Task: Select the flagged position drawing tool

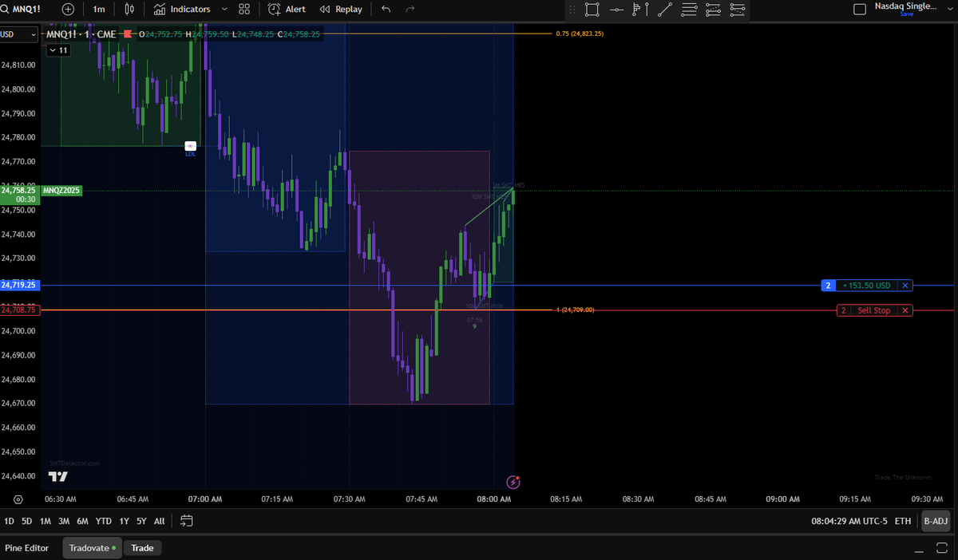Action: pos(636,10)
